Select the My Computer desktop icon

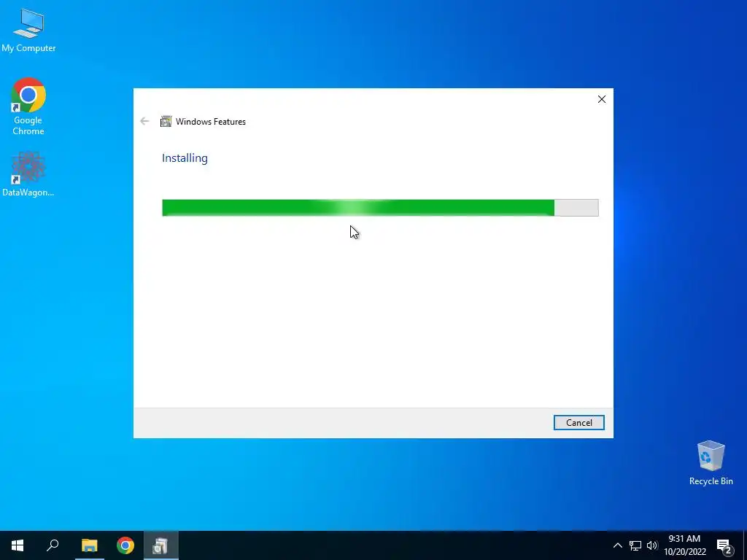[x=28, y=30]
